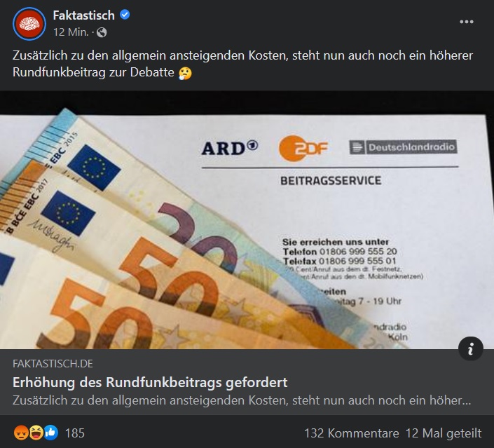The width and height of the screenshot is (494, 448).
Task: Click the globe public audience icon
Action: [102, 32]
